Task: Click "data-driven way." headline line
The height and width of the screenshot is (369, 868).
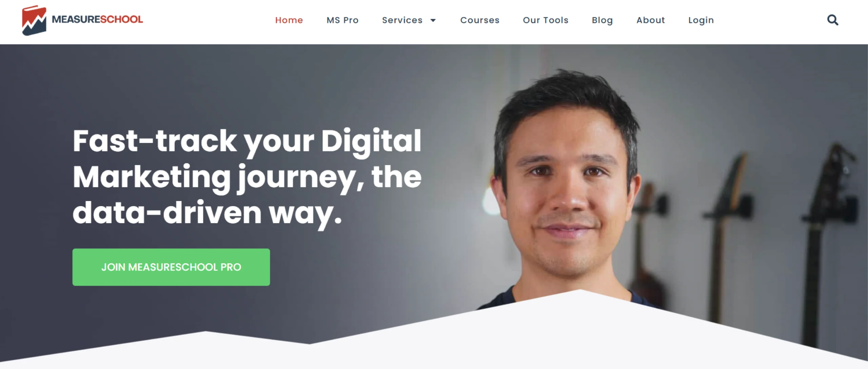Action: 207,213
